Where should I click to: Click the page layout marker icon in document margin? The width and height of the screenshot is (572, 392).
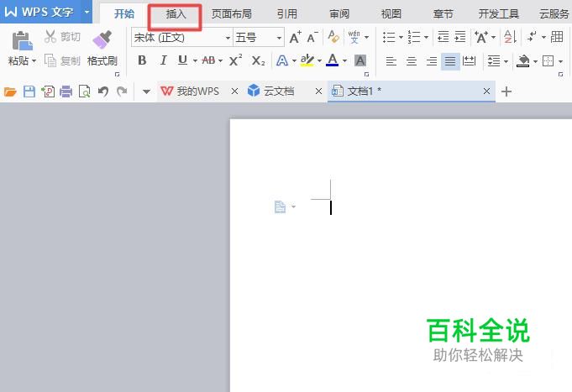[280, 207]
